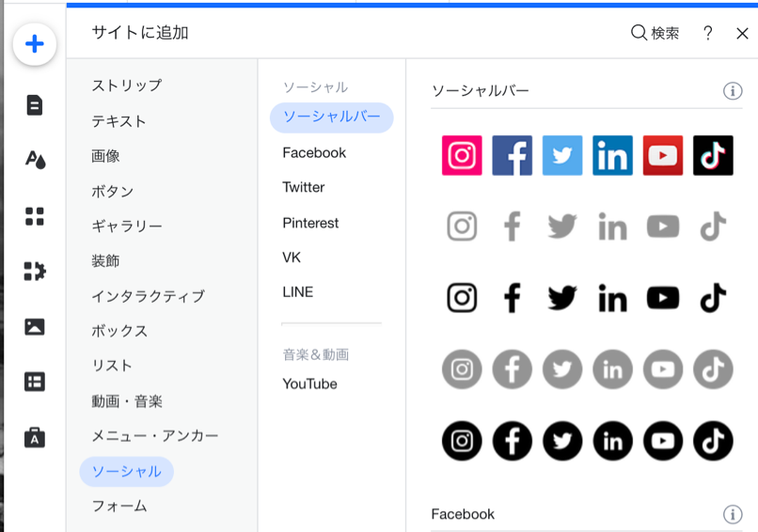Open the 装飾 category
This screenshot has height=532, width=758.
tap(105, 261)
